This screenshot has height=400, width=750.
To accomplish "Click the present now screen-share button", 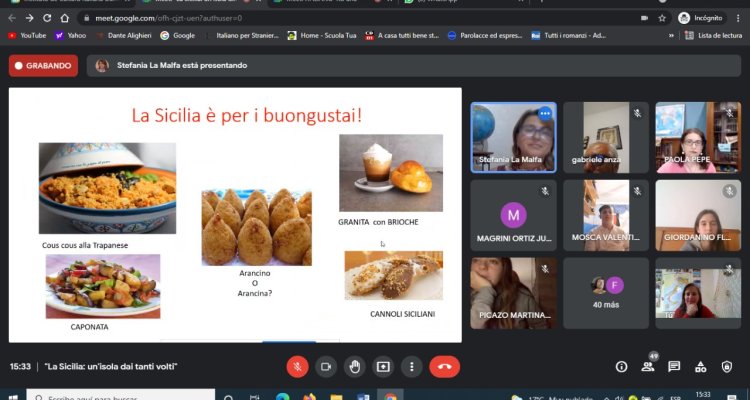I will pyautogui.click(x=383, y=367).
